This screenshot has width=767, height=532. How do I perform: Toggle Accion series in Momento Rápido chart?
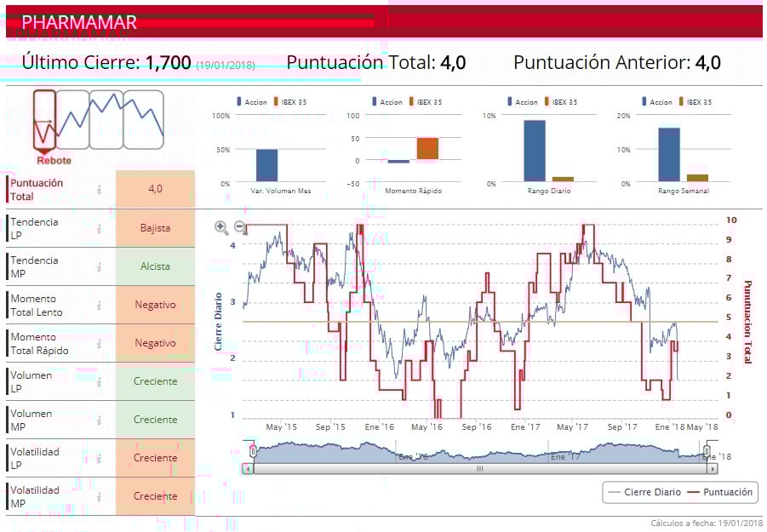[387, 101]
